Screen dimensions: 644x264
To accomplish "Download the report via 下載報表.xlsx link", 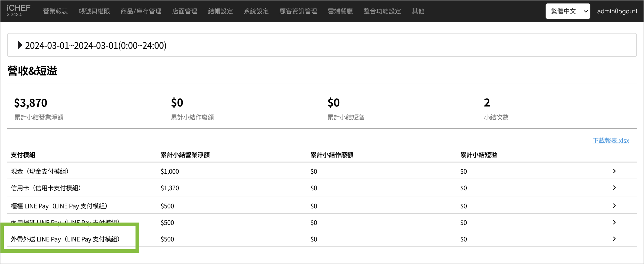I will pos(610,141).
